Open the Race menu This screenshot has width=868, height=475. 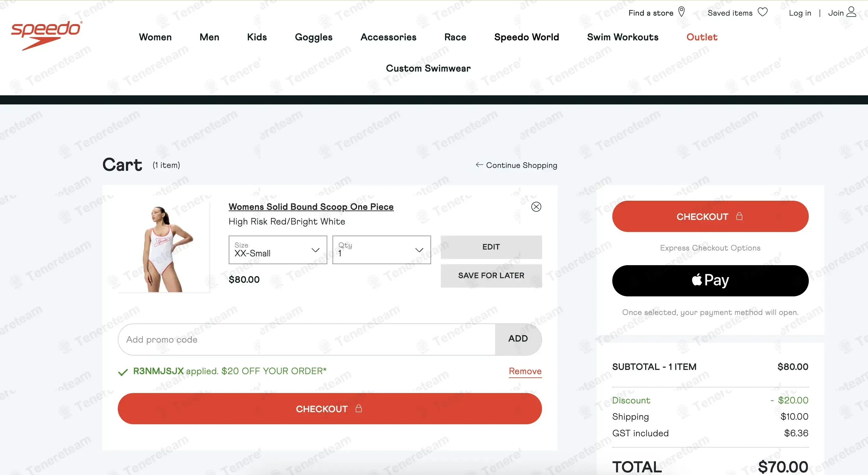455,37
